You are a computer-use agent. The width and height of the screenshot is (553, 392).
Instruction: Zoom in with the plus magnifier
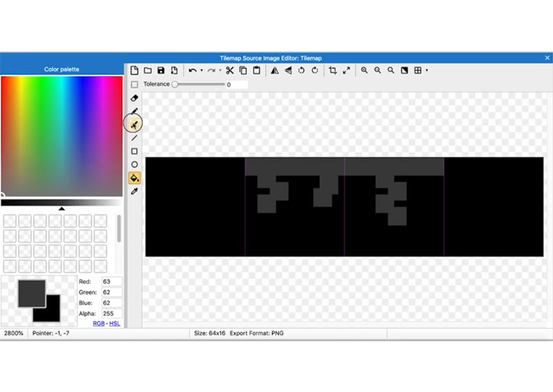pos(365,70)
